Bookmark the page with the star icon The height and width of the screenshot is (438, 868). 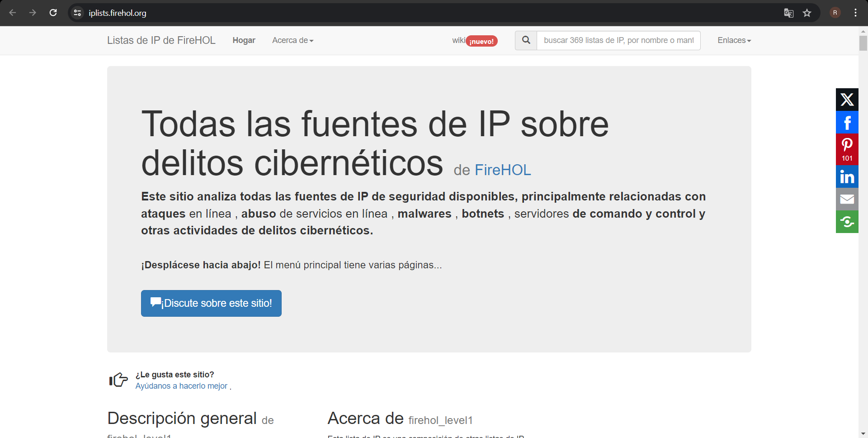coord(807,13)
